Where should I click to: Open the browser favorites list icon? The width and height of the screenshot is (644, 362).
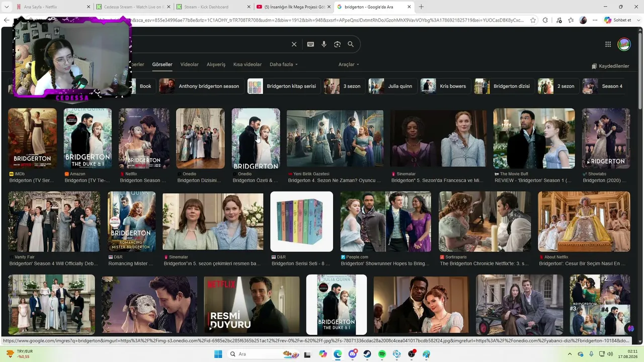coord(571,20)
